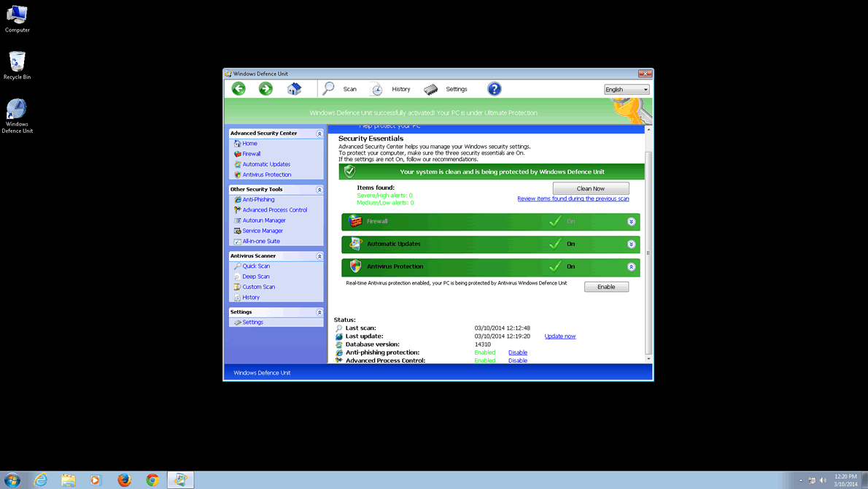Collapse the Advanced Security Center panel

(x=319, y=134)
